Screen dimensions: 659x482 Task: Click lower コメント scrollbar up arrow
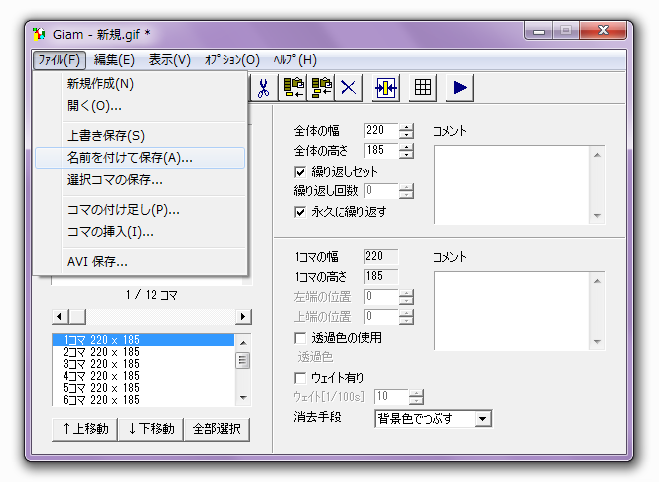pyautogui.click(x=597, y=281)
